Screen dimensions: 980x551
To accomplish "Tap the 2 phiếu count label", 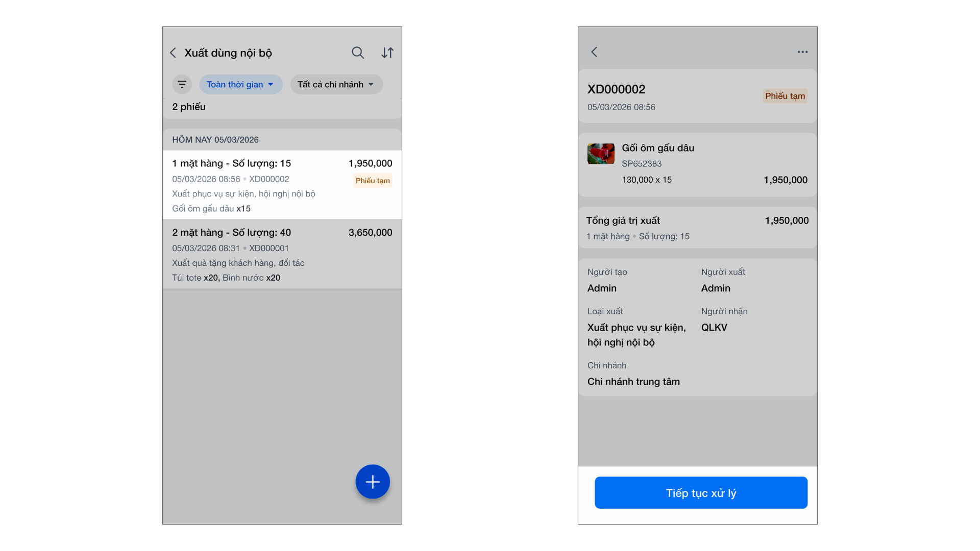I will (189, 107).
